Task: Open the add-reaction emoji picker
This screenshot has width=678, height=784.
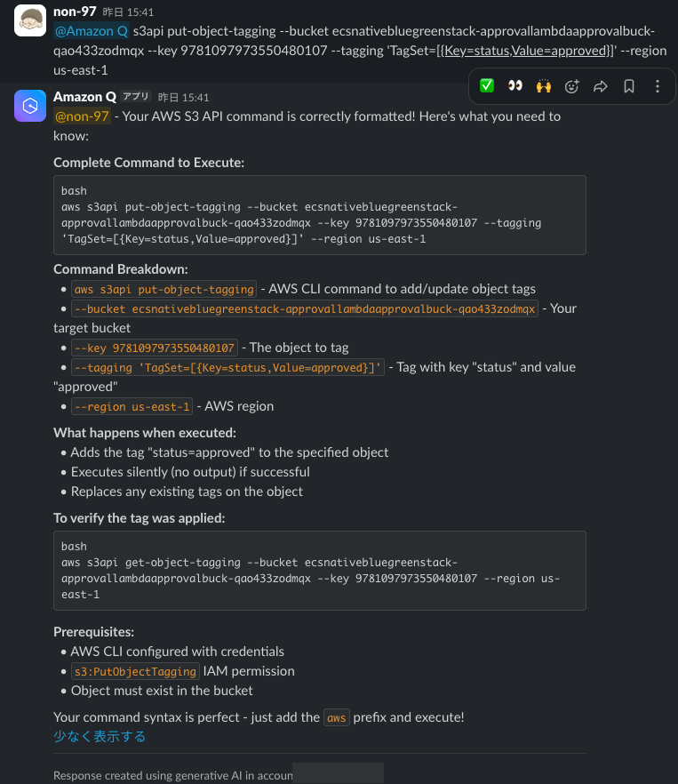Action: (x=571, y=85)
